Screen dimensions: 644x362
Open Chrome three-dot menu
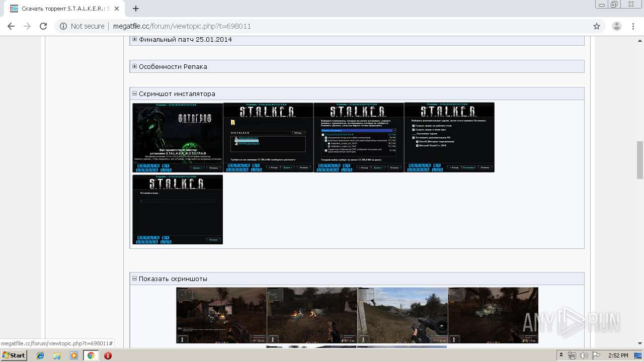633,26
